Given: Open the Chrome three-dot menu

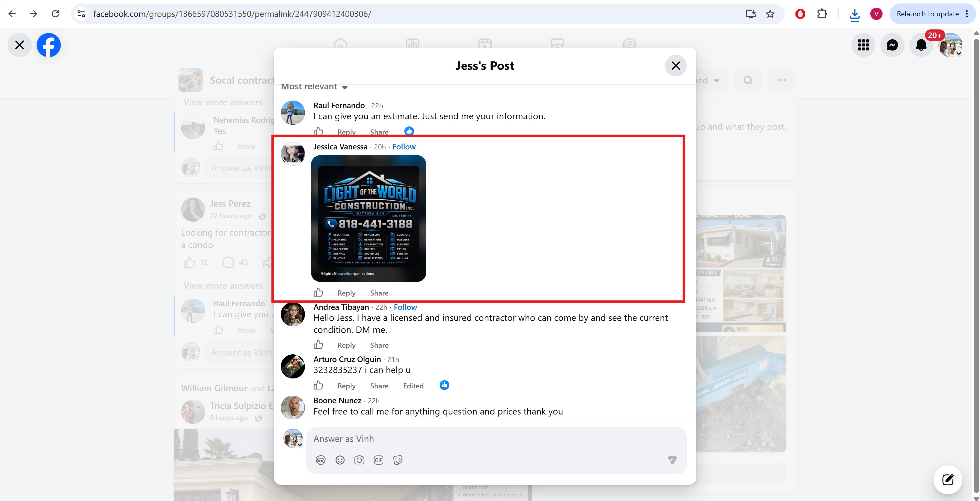Looking at the screenshot, I should coord(967,14).
